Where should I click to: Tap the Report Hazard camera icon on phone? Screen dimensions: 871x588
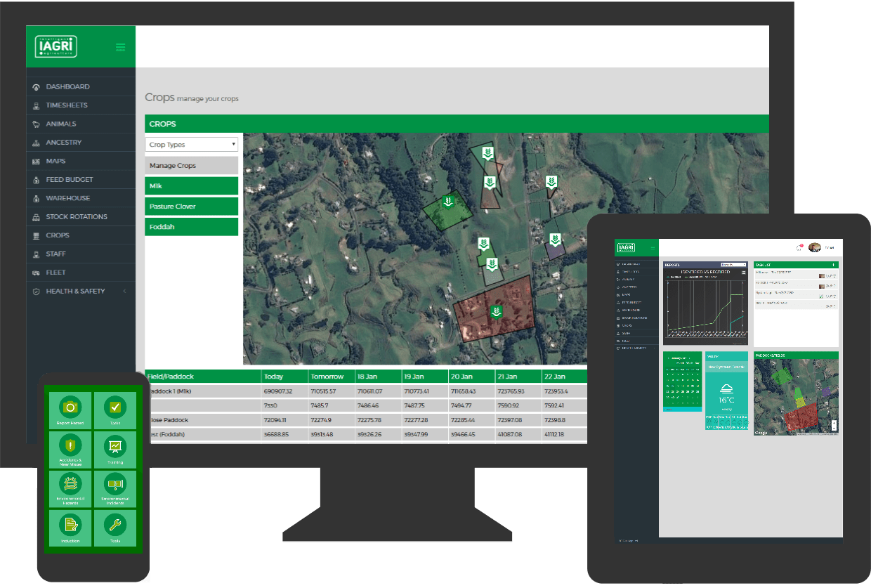70,407
